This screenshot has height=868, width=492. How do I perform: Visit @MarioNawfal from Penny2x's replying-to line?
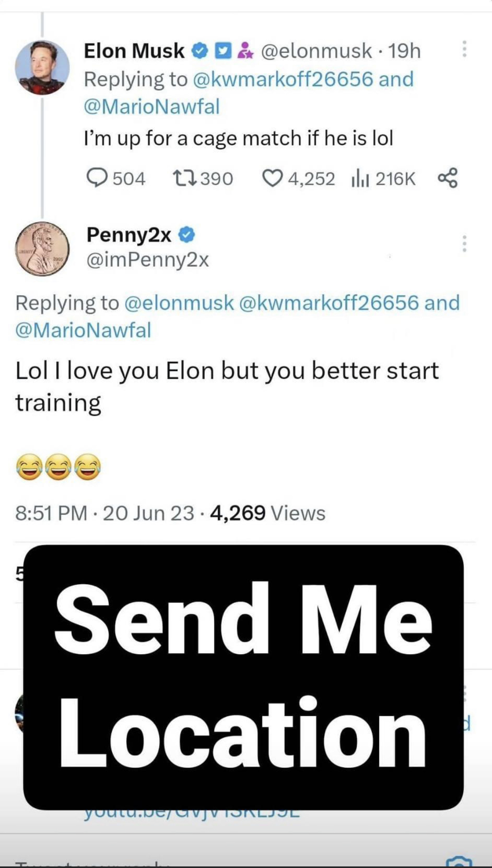[x=83, y=331]
